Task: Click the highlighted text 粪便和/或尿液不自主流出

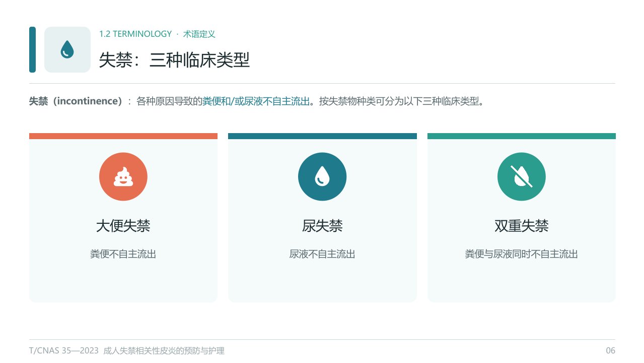Action: pyautogui.click(x=256, y=101)
